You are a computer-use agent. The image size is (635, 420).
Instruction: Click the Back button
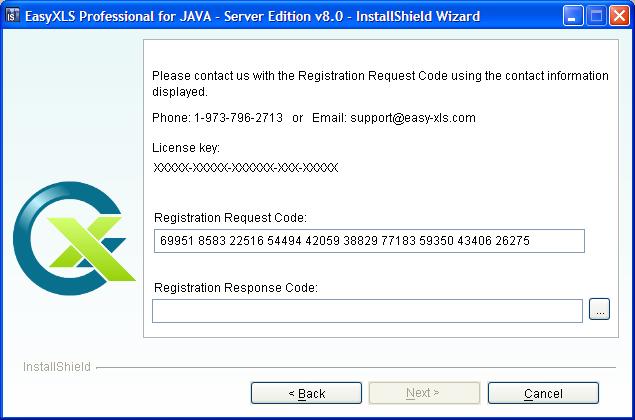pyautogui.click(x=306, y=393)
